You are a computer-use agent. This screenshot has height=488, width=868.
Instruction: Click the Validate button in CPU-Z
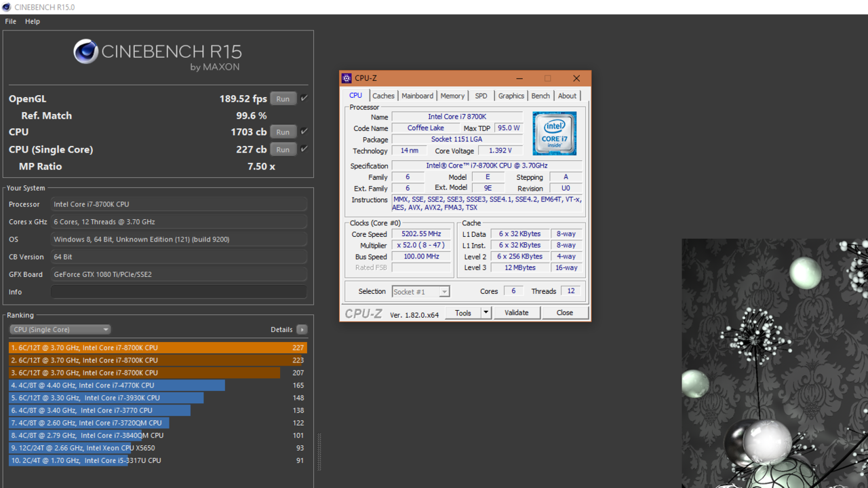[x=517, y=313]
